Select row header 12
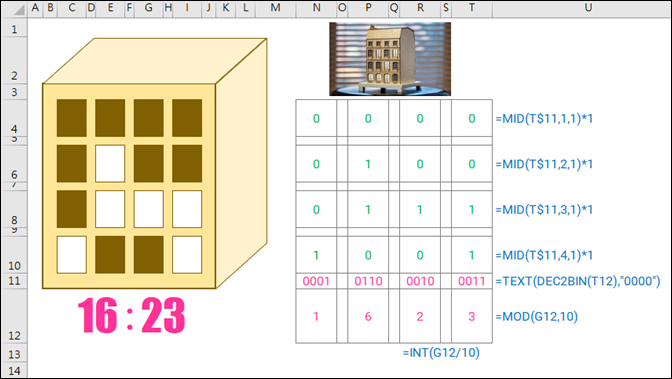Screen dimensions: 672x379 tap(15, 316)
